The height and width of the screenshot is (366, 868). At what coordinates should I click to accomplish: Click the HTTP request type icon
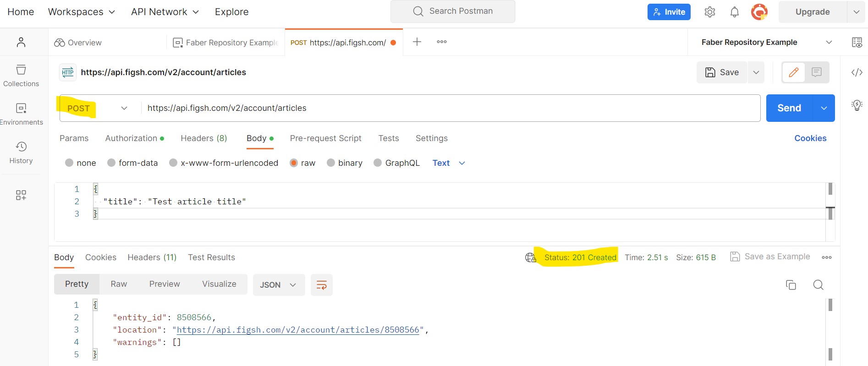tap(68, 72)
